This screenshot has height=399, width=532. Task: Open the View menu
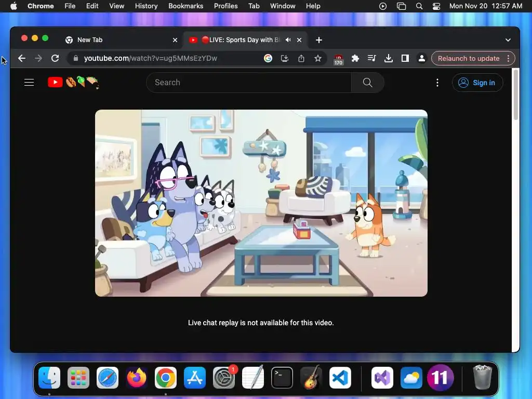[x=117, y=6]
